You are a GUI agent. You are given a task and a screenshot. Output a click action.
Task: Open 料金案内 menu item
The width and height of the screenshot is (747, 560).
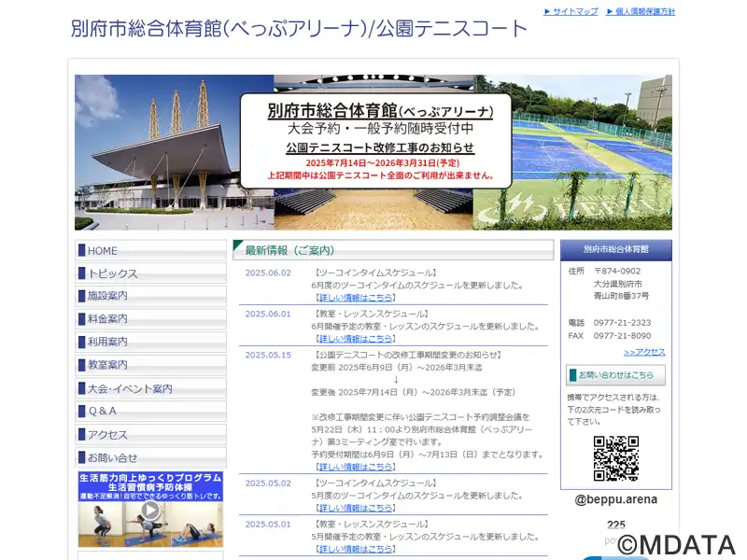tap(150, 319)
